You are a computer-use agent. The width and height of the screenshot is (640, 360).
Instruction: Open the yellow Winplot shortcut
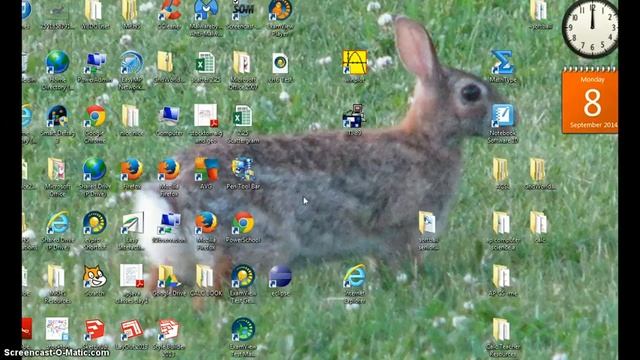pos(355,63)
